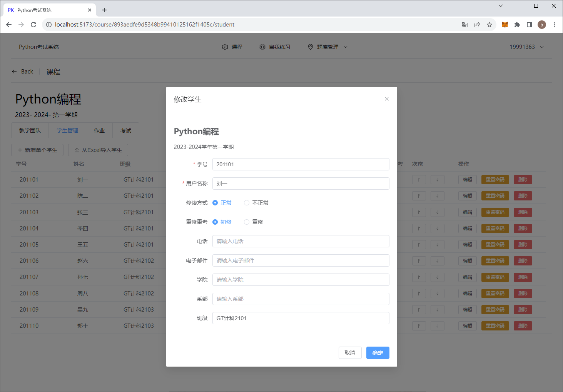Screen dimensions: 563x392
Task: Move student 201105 down with arrow icon
Action: point(437,245)
